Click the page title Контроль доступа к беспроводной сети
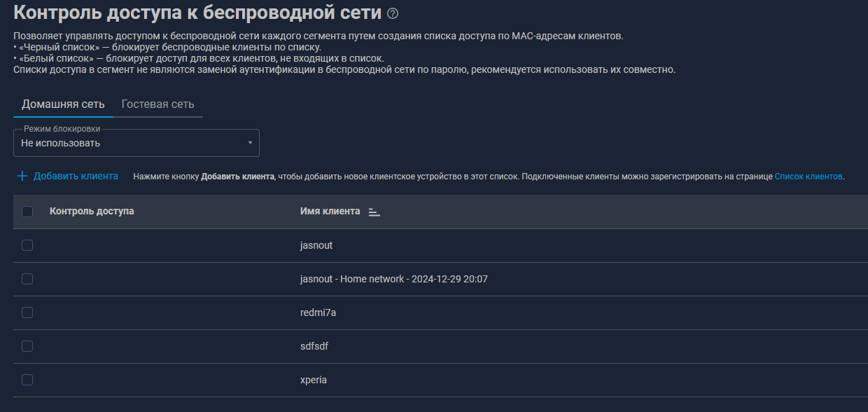This screenshot has height=412, width=868. (x=198, y=13)
